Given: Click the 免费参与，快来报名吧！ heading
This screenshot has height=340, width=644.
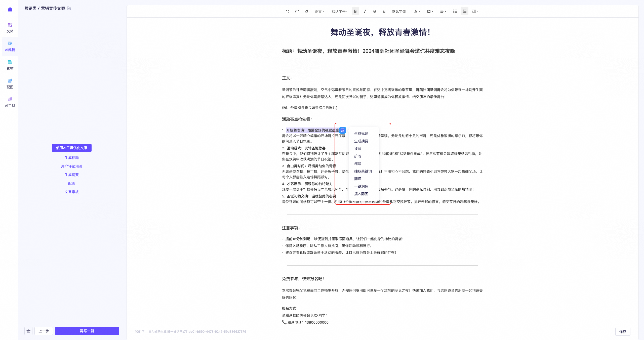Looking at the screenshot, I should tap(303, 279).
